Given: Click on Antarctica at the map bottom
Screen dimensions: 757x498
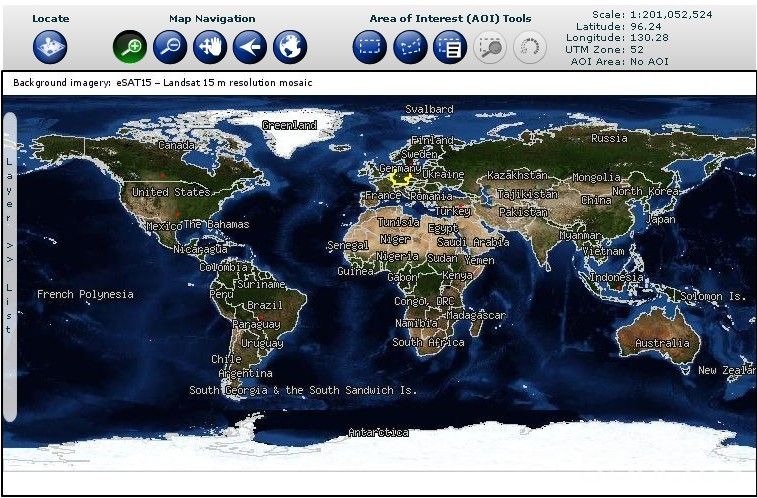Looking at the screenshot, I should [378, 433].
